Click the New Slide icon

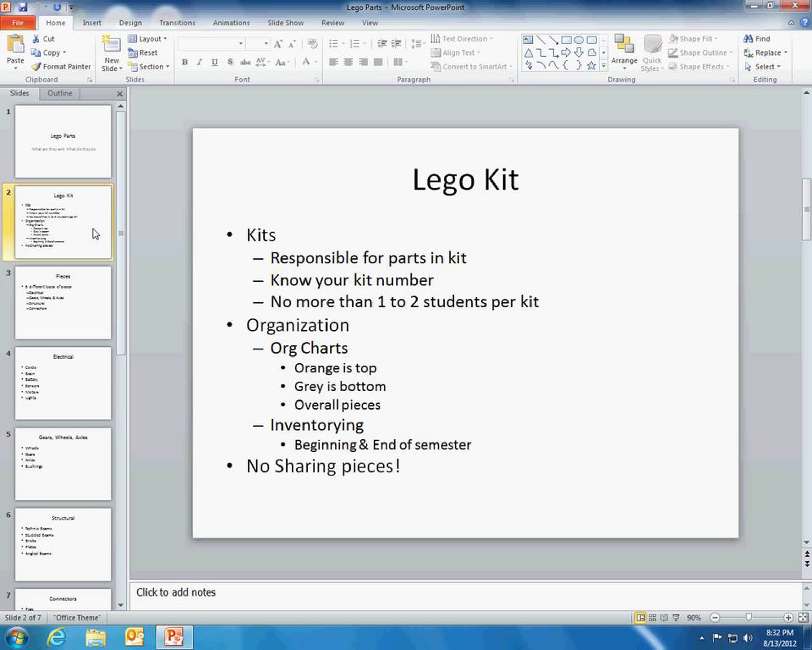111,44
